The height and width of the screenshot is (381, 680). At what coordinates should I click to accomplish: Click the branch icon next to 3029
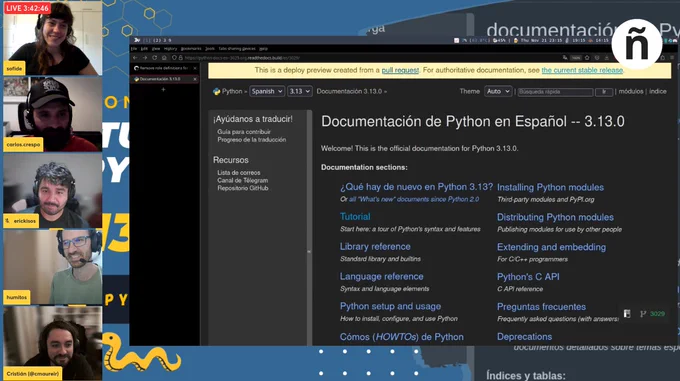(x=643, y=314)
